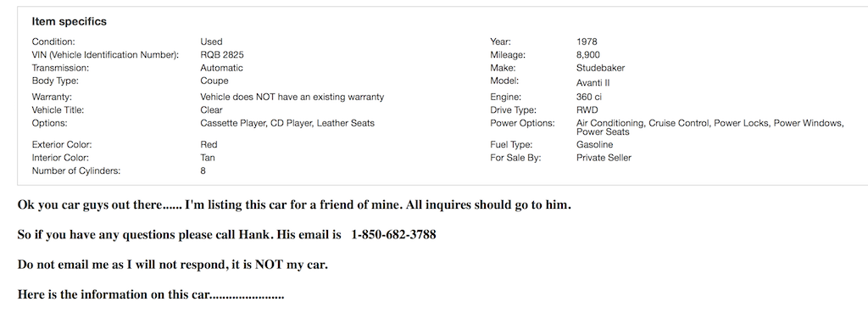
Task: Click the Drive Type value RWD
Action: click(x=587, y=109)
